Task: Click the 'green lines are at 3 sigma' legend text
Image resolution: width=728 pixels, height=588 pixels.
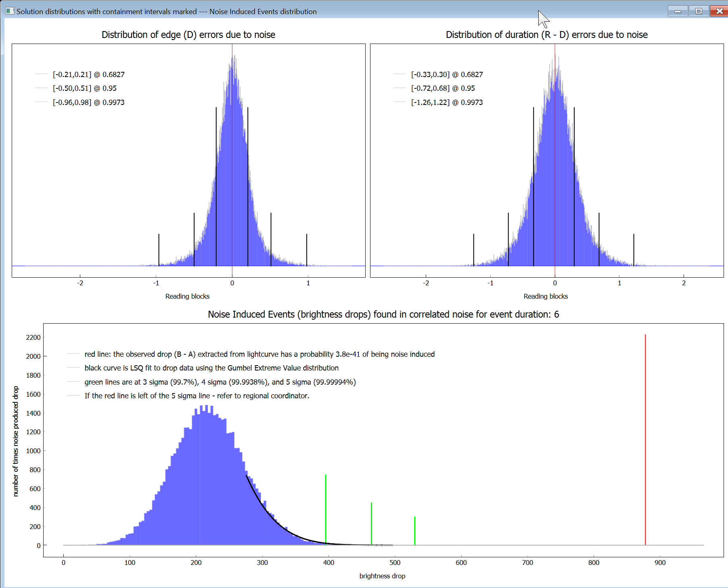Action: coord(220,382)
